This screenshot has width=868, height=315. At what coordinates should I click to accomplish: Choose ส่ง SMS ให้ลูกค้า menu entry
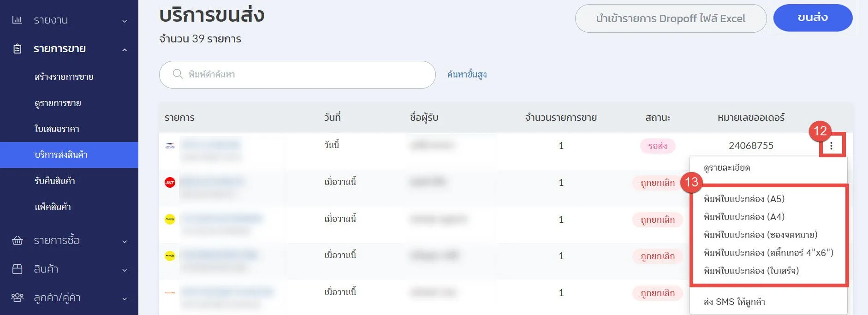734,302
